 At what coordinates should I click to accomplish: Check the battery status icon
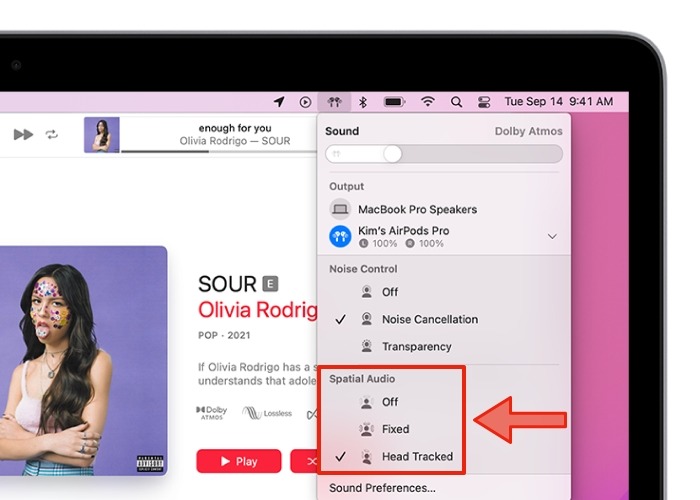394,102
